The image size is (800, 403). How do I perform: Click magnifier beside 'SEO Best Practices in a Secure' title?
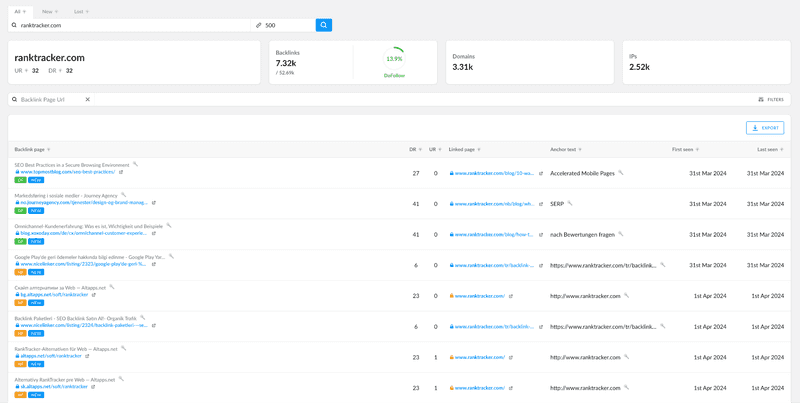(x=135, y=164)
